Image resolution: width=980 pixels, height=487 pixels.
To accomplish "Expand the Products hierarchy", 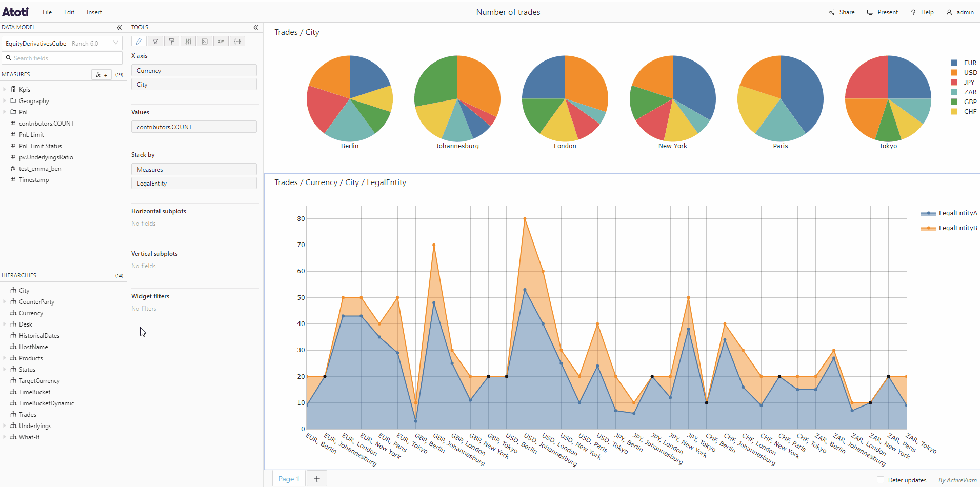I will point(5,358).
